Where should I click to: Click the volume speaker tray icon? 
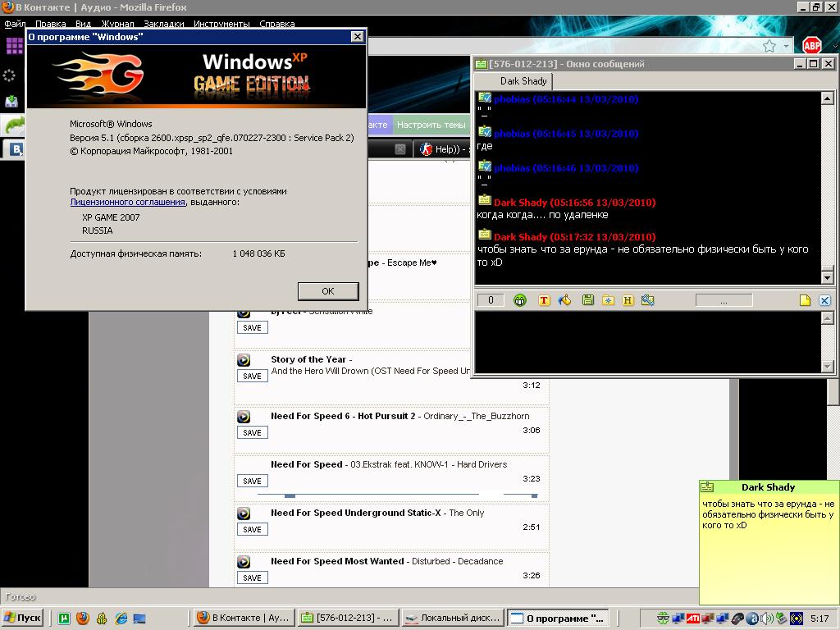[x=768, y=619]
